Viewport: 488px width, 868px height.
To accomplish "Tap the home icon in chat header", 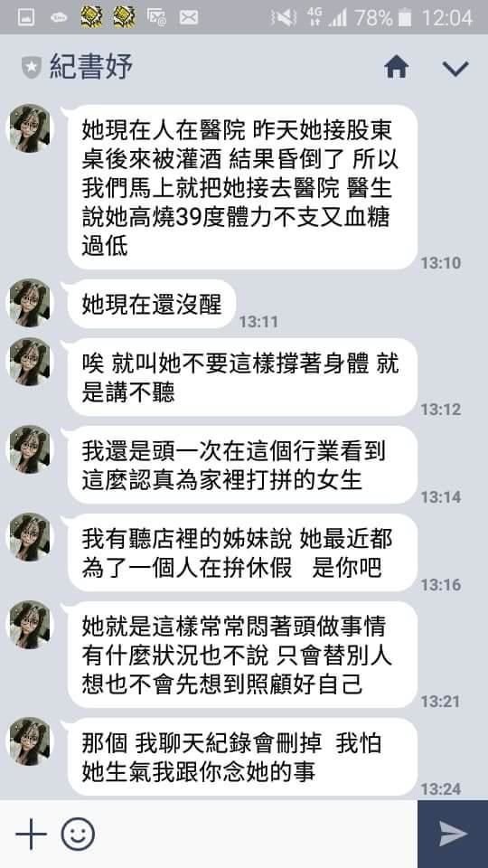I will (396, 68).
